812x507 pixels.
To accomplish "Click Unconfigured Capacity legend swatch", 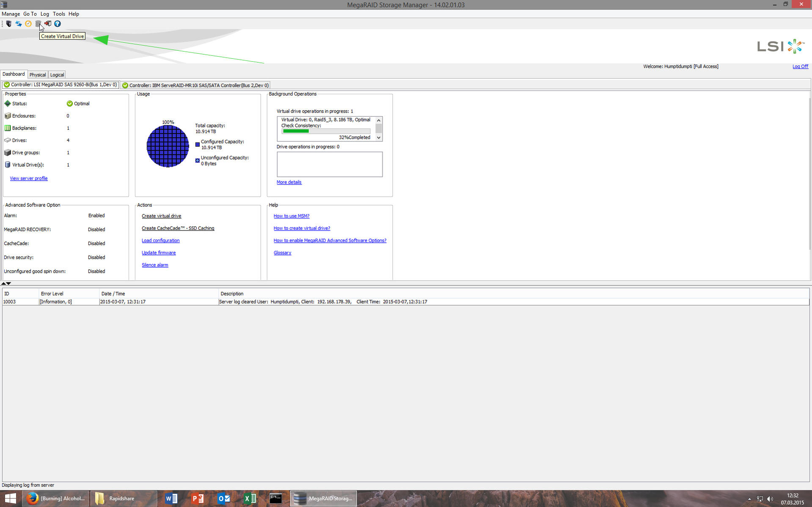I will click(x=197, y=161).
